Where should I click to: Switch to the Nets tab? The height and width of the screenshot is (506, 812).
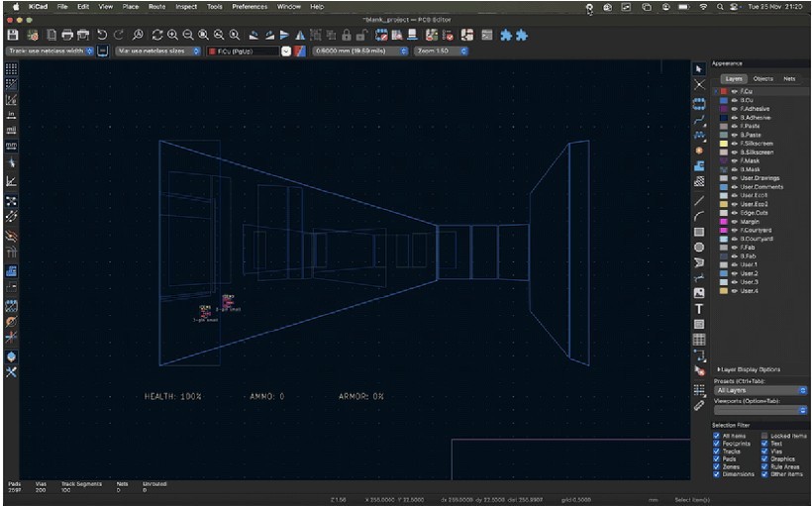click(789, 78)
